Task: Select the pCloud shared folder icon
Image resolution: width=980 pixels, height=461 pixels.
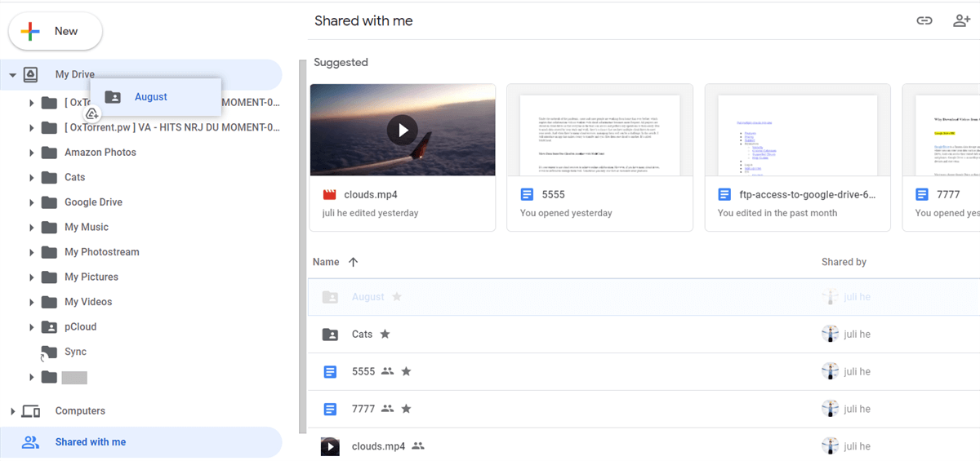Action: [x=49, y=327]
